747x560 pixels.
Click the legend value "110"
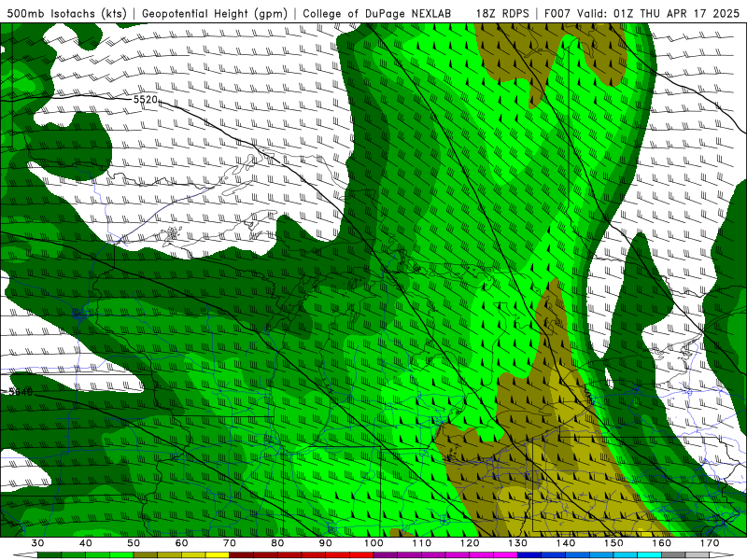pyautogui.click(x=422, y=543)
